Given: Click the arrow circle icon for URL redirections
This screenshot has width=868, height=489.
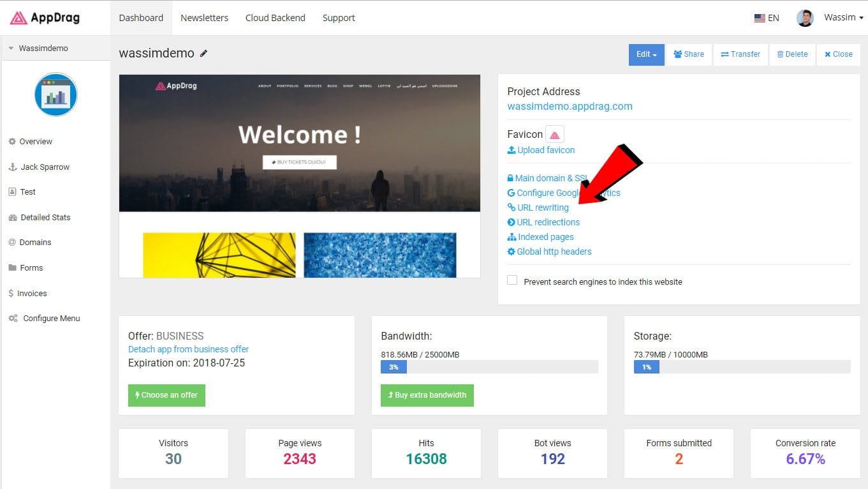Looking at the screenshot, I should (x=511, y=222).
